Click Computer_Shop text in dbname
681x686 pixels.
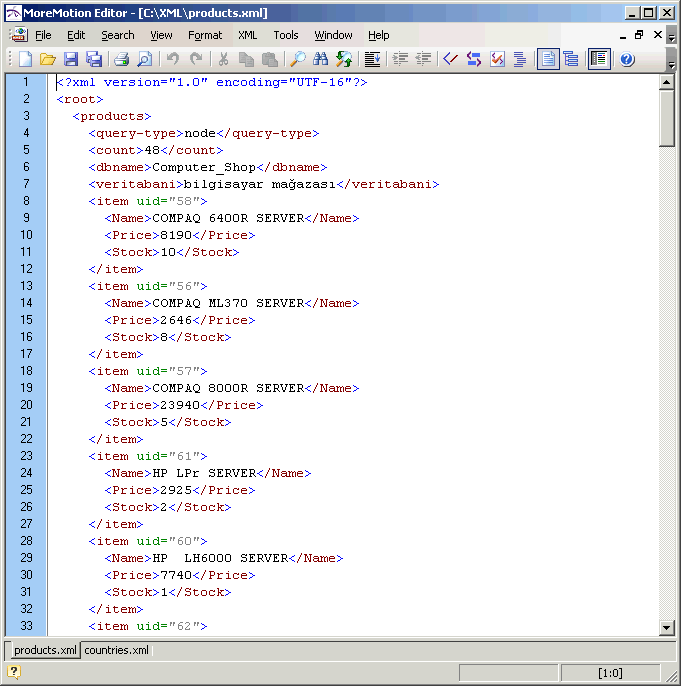[204, 167]
